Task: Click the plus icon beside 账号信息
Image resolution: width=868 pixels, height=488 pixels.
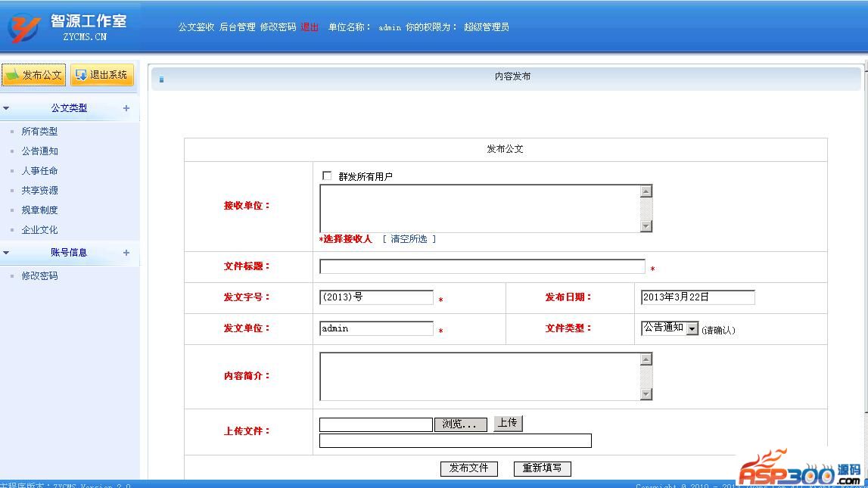Action: (126, 253)
